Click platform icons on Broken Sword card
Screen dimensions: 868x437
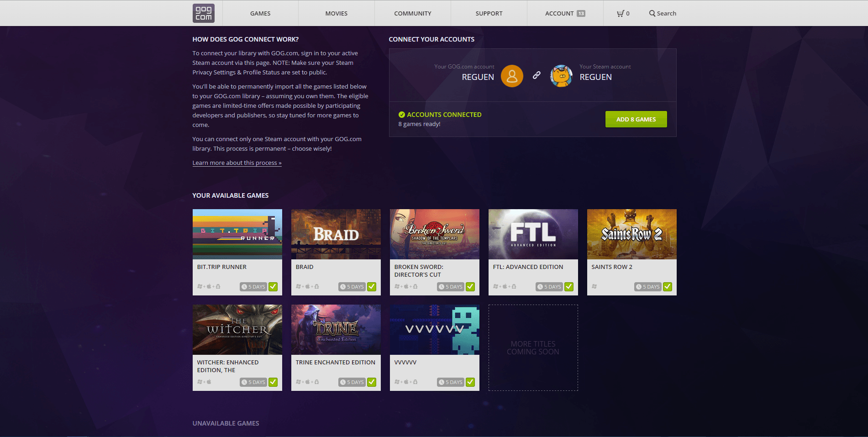tap(406, 287)
